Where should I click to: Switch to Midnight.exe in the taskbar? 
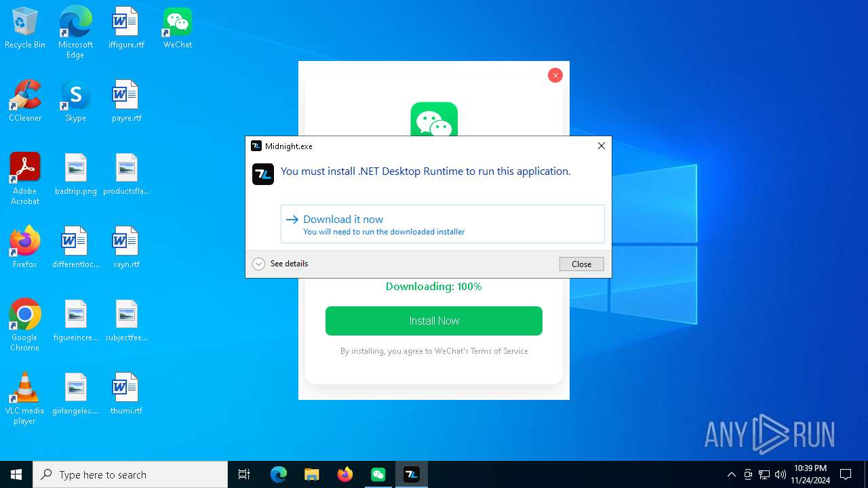[x=412, y=474]
